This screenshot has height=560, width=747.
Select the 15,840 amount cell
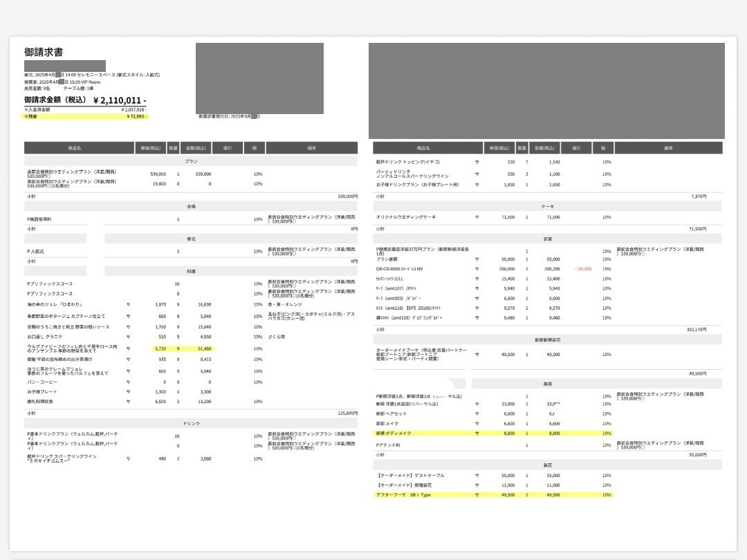tap(204, 327)
